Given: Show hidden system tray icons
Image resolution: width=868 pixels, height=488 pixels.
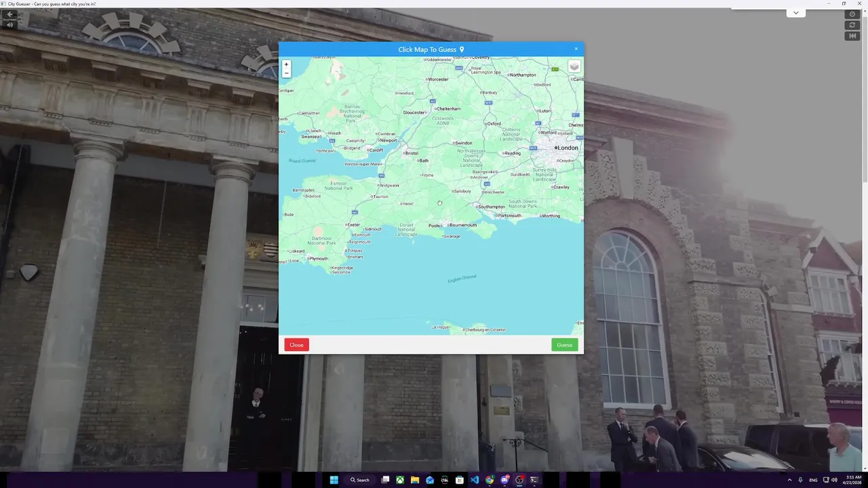Looking at the screenshot, I should pyautogui.click(x=789, y=480).
